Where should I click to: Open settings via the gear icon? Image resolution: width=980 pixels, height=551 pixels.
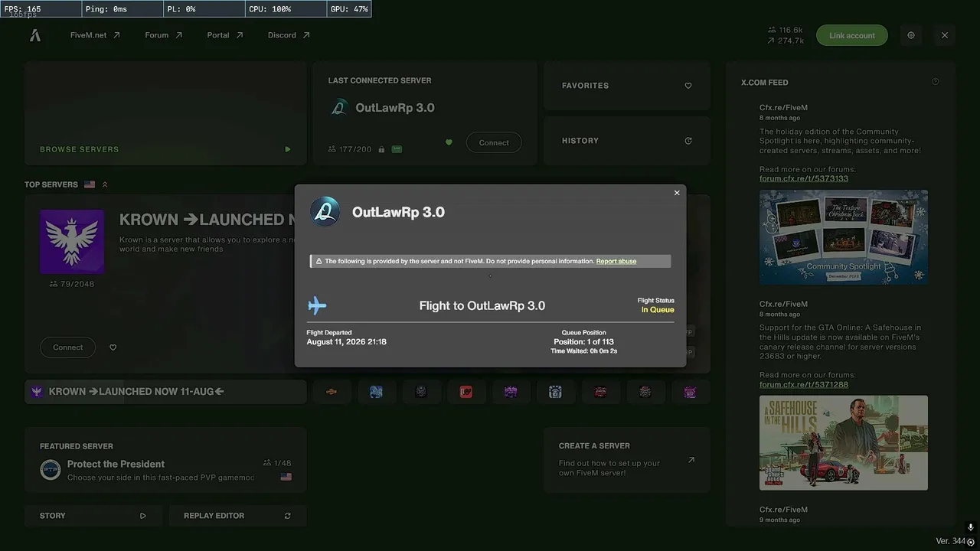[x=911, y=35]
